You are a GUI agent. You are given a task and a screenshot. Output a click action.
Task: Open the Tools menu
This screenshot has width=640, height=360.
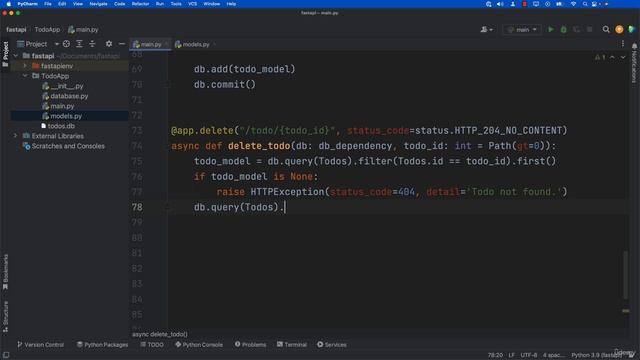[x=176, y=4]
